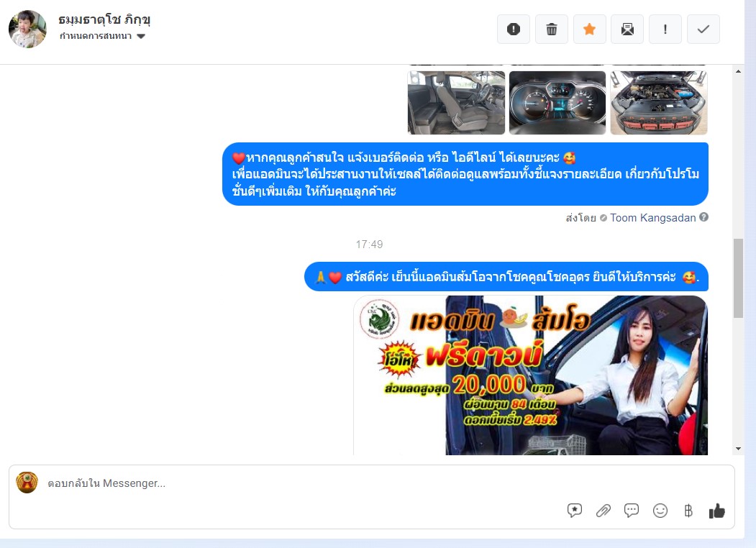
Task: Mark conversation as spam icon
Action: tap(514, 29)
